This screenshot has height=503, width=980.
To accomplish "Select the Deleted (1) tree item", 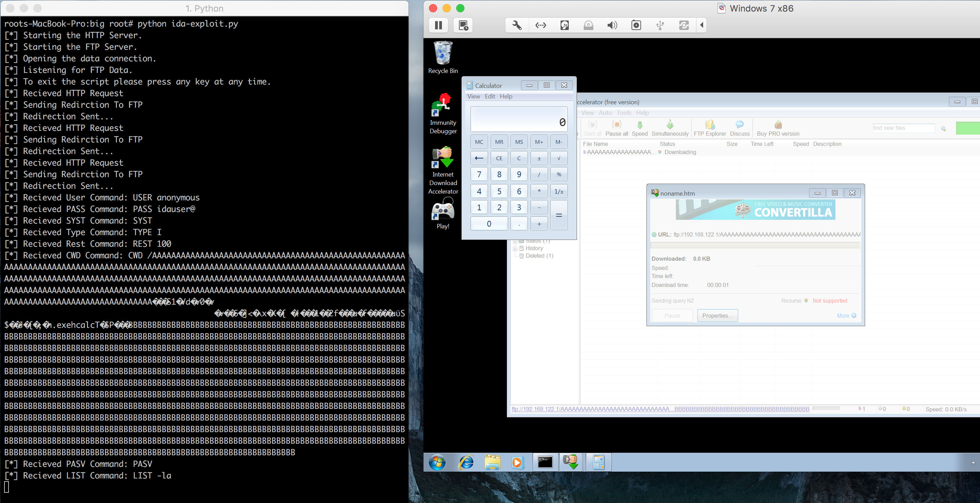I will tap(539, 256).
